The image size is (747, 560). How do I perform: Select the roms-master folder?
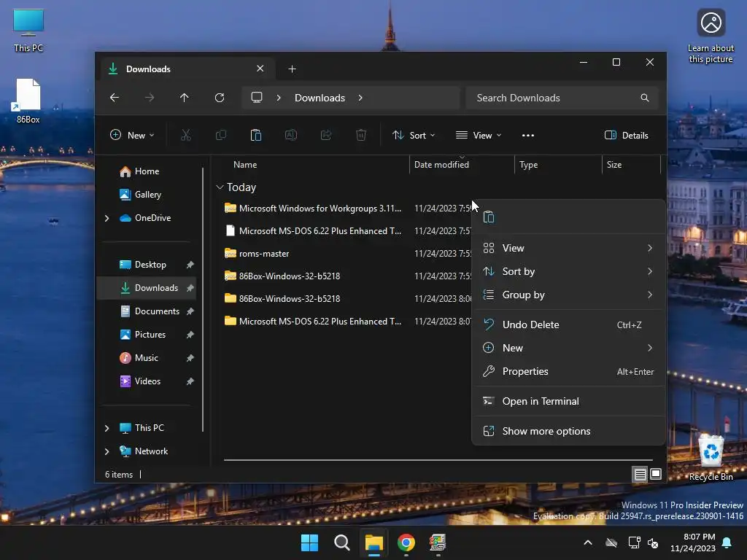[x=257, y=254]
